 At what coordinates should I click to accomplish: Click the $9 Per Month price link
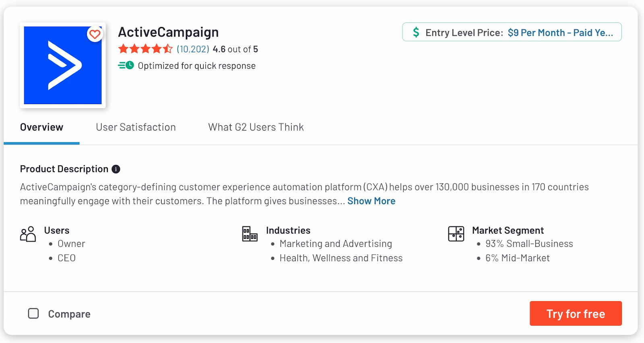(560, 33)
